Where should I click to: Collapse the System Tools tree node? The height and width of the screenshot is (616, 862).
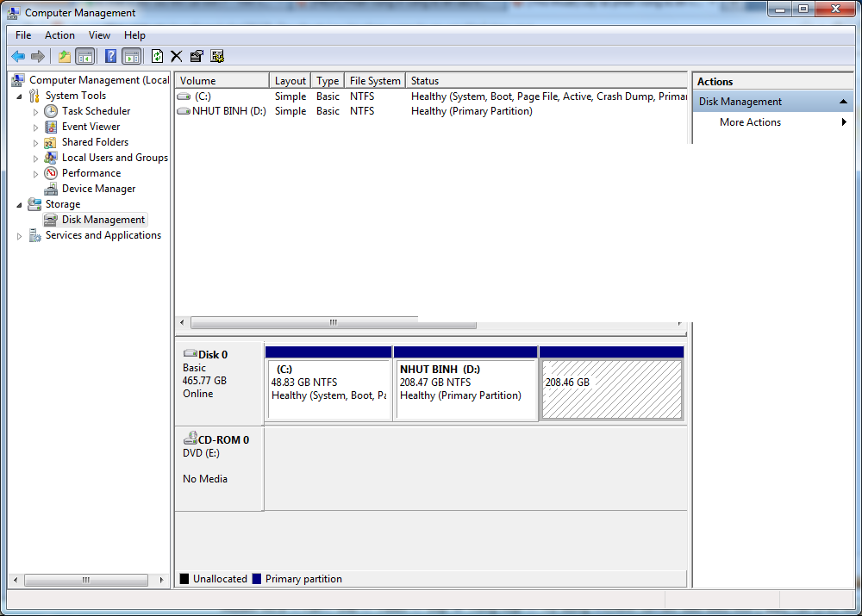click(x=20, y=96)
